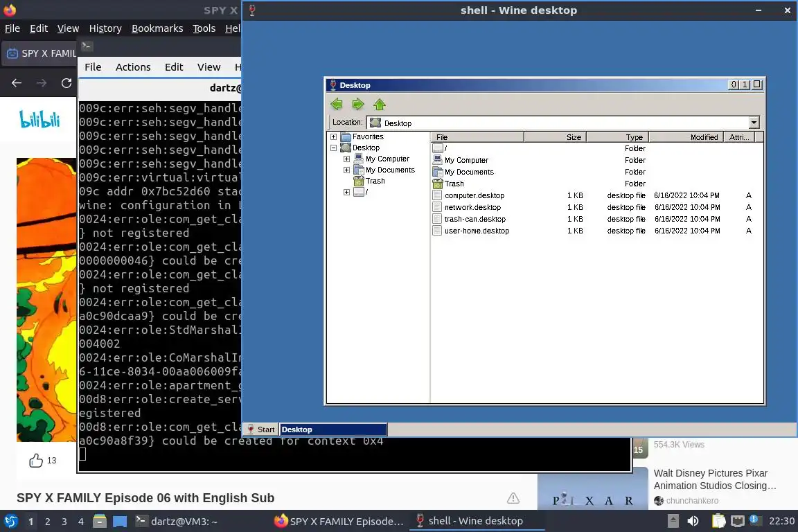Screen dimensions: 798x532
Task: Open the terminal View menu
Action: click(209, 67)
